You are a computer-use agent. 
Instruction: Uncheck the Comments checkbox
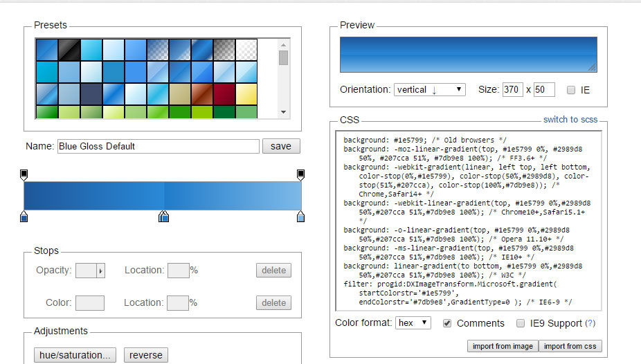pos(447,323)
